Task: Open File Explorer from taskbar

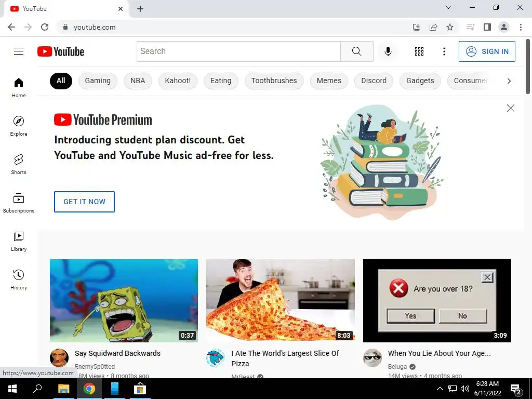Action: [63, 389]
